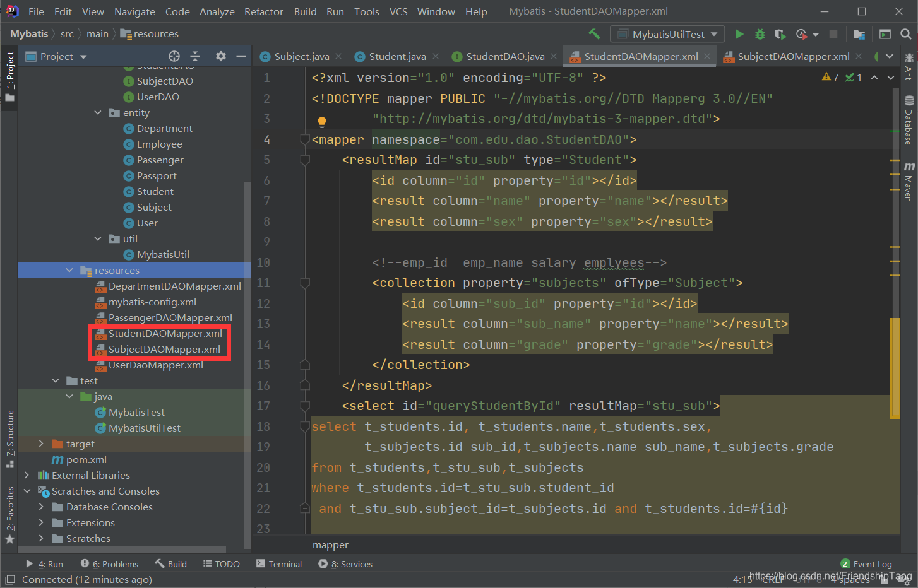The width and height of the screenshot is (918, 588).
Task: Open the Maven tool window
Action: point(909,182)
